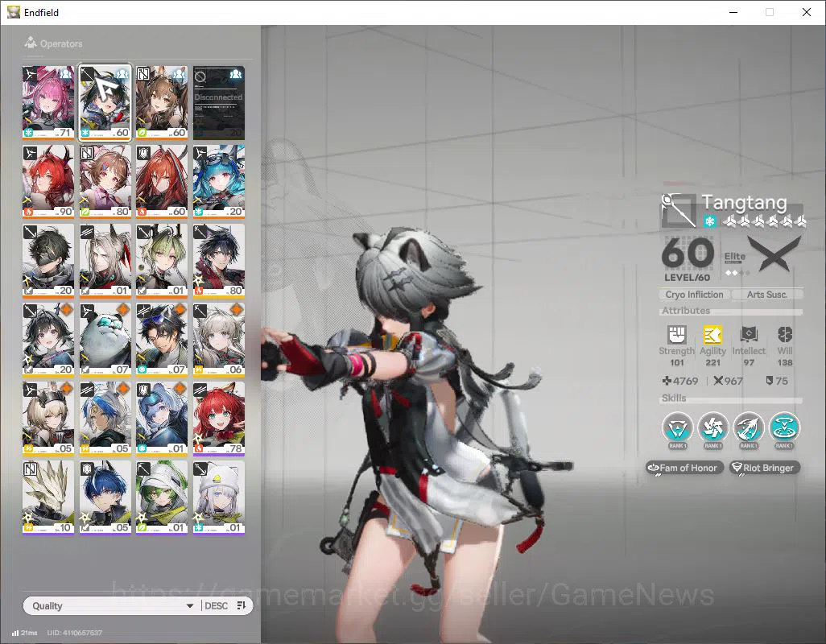Click the Attributes section header
Screen dimensions: 826x644
point(686,311)
